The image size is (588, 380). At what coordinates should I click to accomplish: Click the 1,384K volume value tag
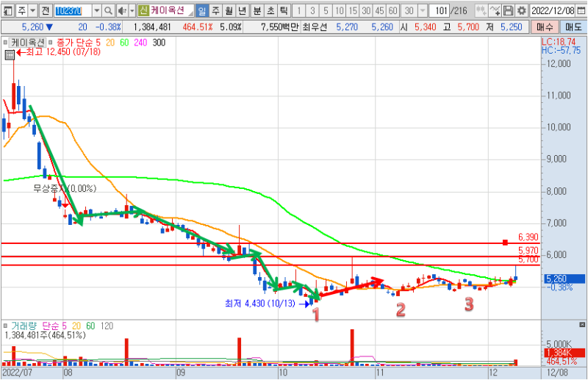[564, 353]
